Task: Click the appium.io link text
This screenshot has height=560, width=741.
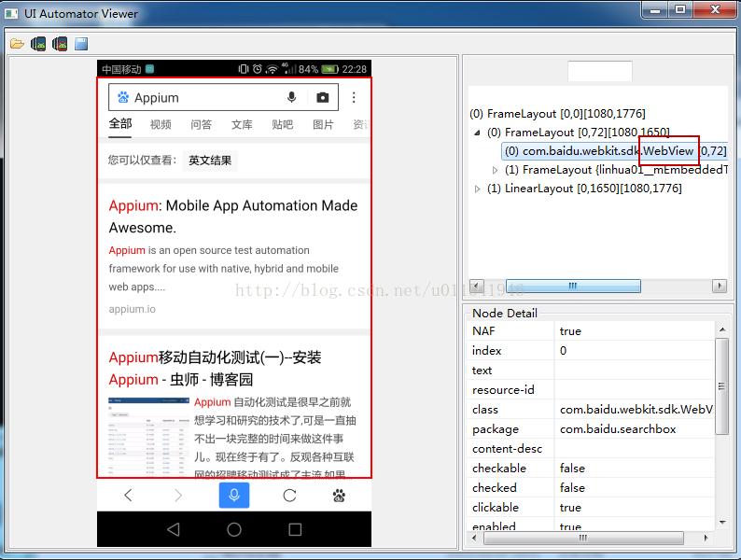Action: pyautogui.click(x=132, y=309)
